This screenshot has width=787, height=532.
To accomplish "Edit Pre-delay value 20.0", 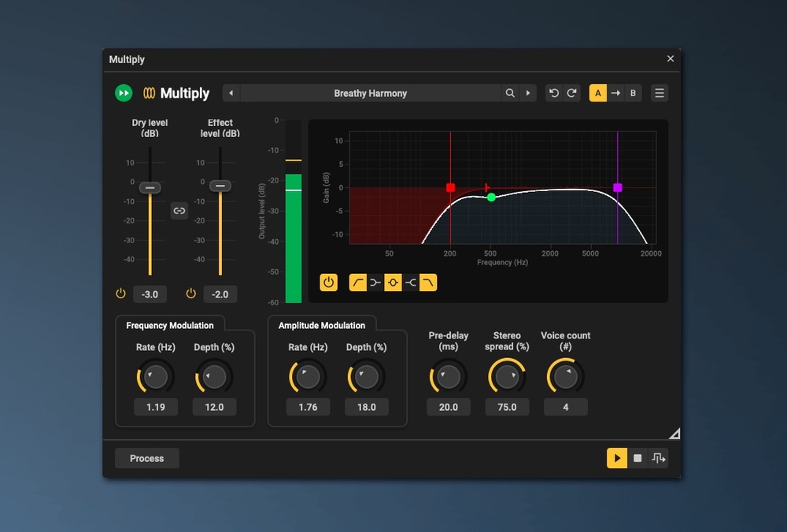I will tap(449, 407).
